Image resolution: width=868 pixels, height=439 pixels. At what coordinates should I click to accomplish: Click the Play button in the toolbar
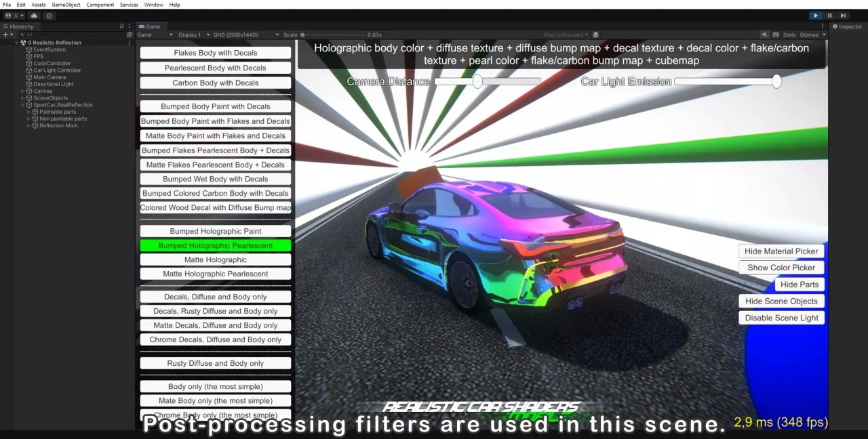[x=816, y=16]
